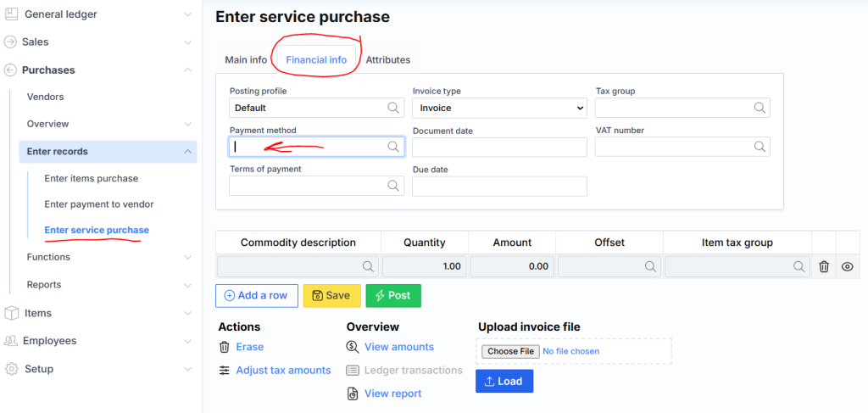Click the Tax group search magnifier
Image resolution: width=868 pixels, height=413 pixels.
(759, 109)
